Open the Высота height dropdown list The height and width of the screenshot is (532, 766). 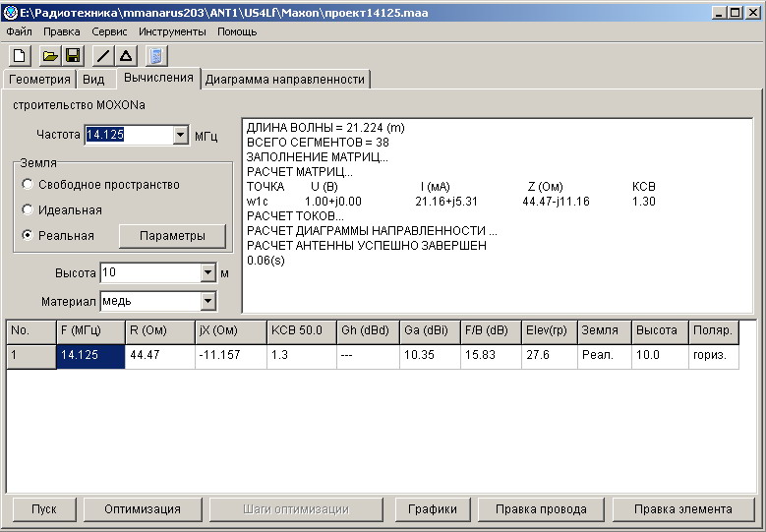(x=207, y=273)
